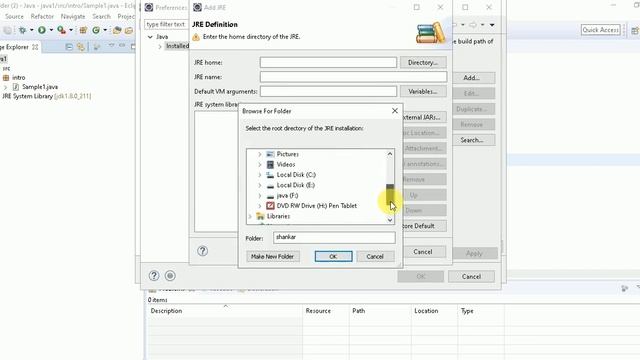Expand the Videos folder node
Viewport: 640px width, 360px height.
(x=260, y=164)
